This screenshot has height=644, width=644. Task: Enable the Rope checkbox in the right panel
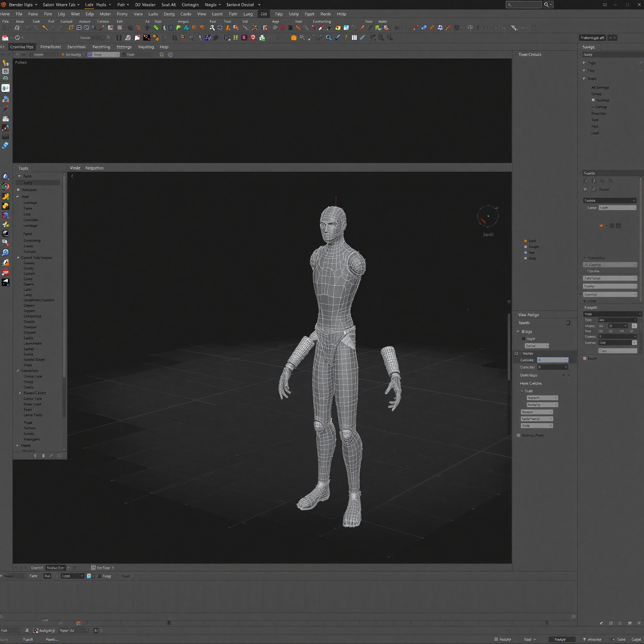pyautogui.click(x=524, y=339)
